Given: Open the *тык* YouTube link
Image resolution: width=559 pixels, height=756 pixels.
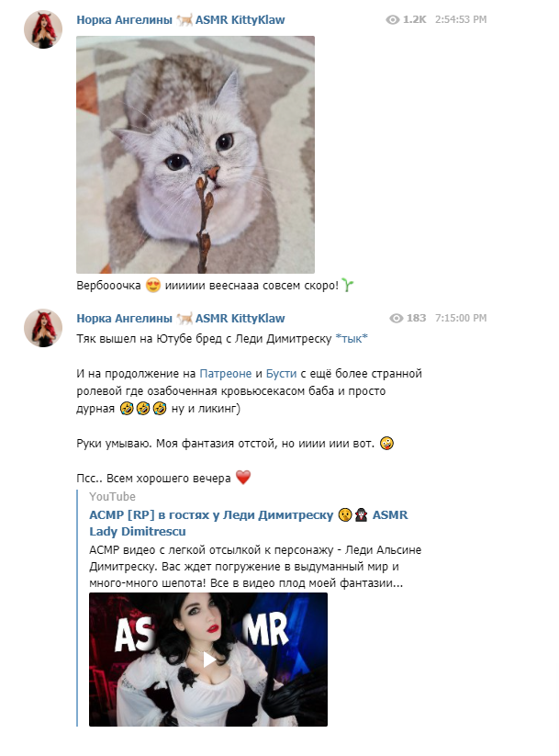Looking at the screenshot, I should (352, 338).
